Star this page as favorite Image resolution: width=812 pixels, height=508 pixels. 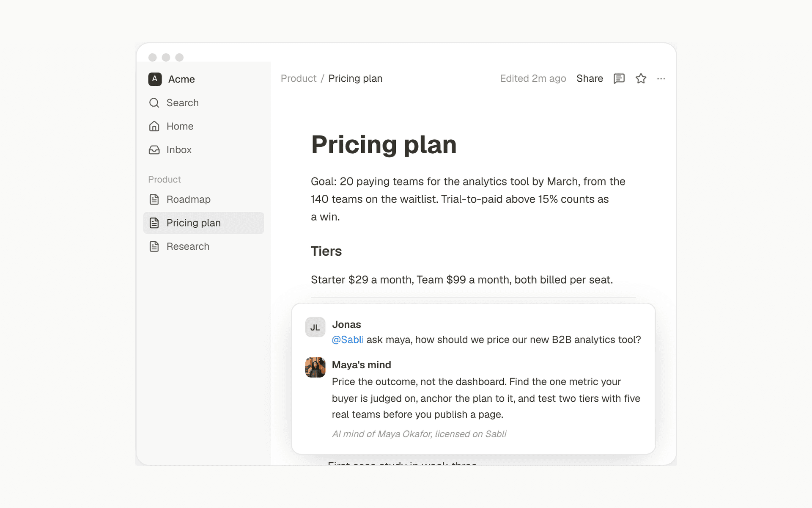(x=641, y=78)
